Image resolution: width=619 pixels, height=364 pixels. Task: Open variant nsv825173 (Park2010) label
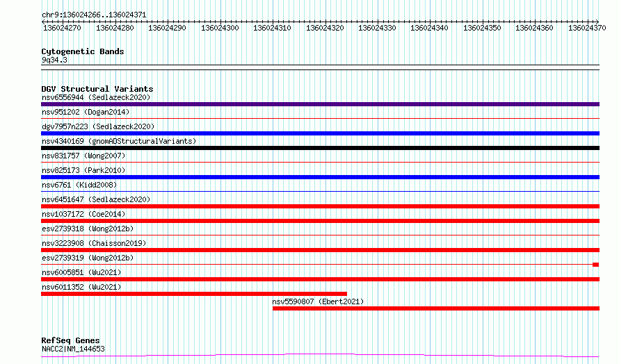point(83,170)
